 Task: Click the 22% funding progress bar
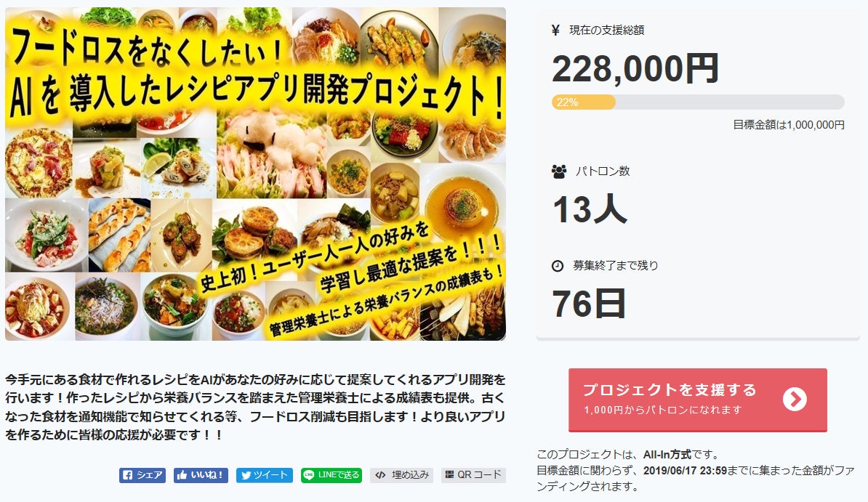(x=698, y=102)
